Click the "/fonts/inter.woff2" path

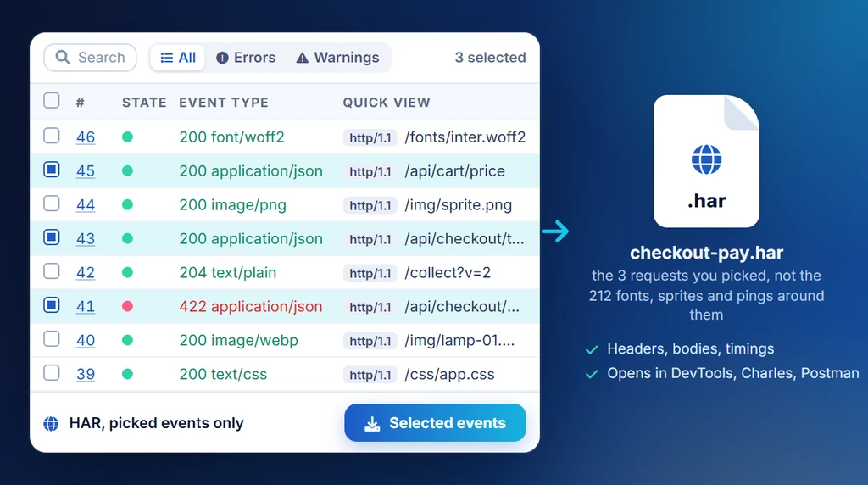point(465,137)
